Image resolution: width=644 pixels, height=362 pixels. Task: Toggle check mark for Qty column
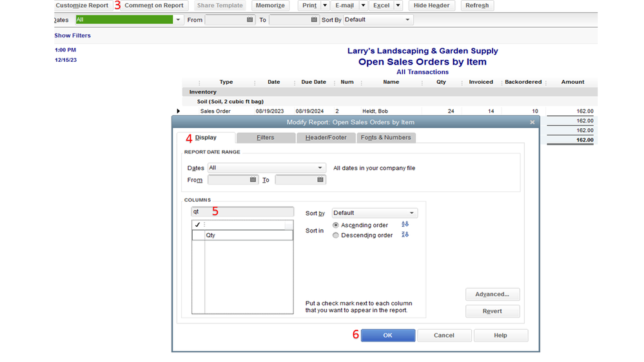click(199, 235)
